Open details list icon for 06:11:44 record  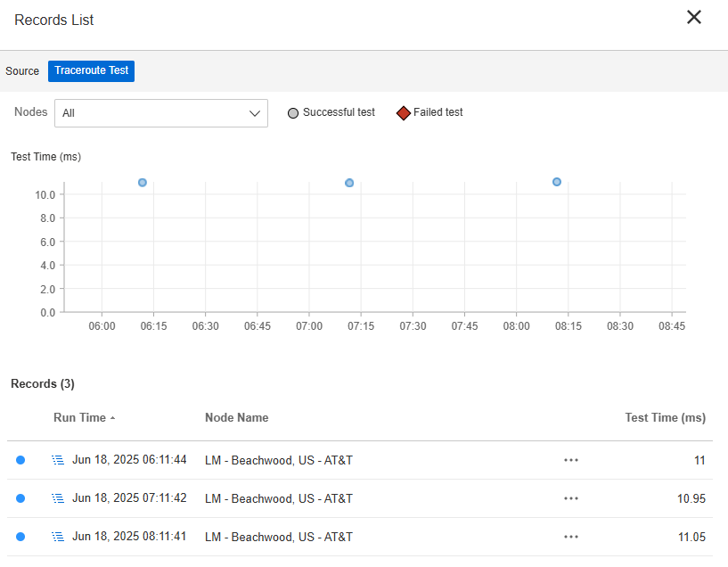pos(58,460)
